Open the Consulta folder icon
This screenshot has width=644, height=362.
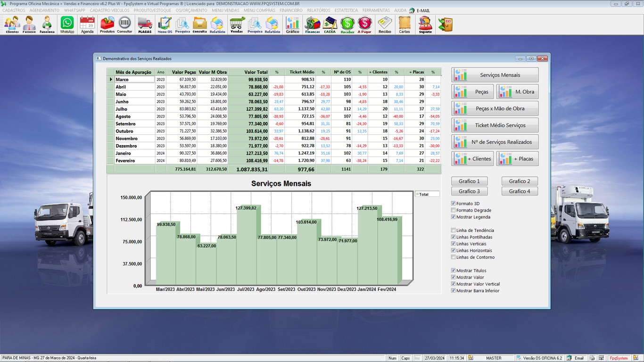click(x=200, y=25)
